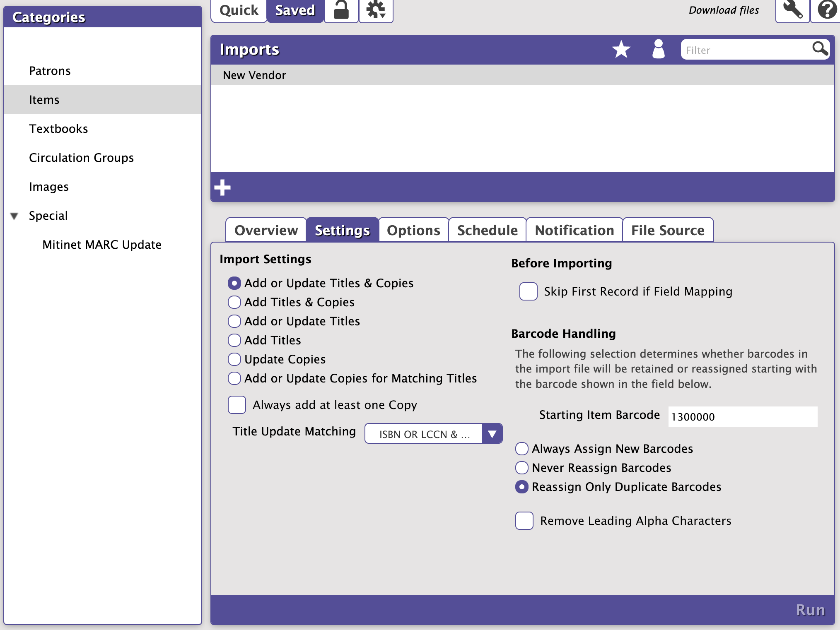The image size is (840, 630).
Task: Switch to the Options tab
Action: (x=413, y=230)
